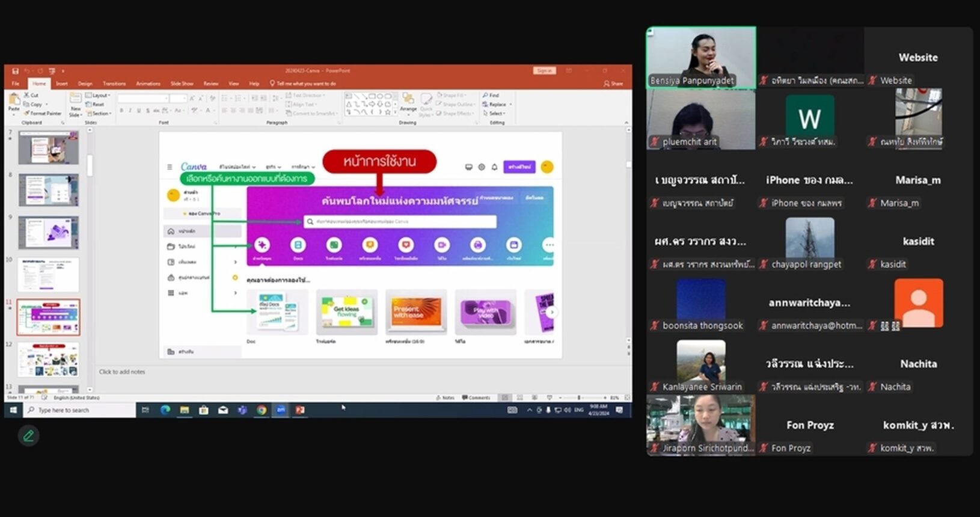The image size is (980, 517).
Task: Switch to Reading View icon in status bar
Action: pos(534,397)
